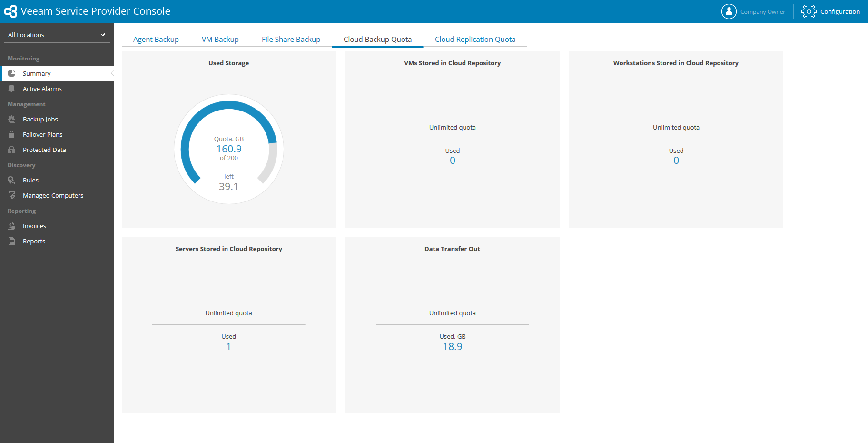Open the Invoices page
The height and width of the screenshot is (443, 868).
tap(57, 226)
